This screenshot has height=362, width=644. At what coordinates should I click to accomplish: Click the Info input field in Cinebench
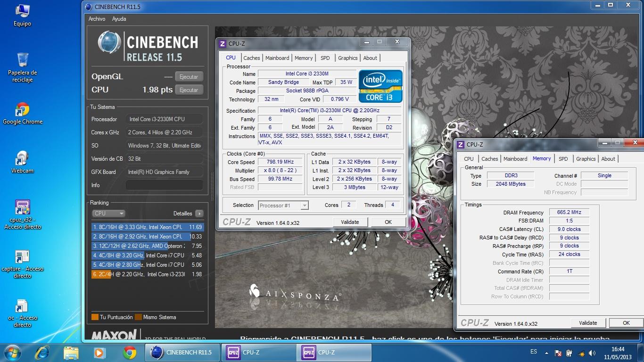click(x=165, y=185)
